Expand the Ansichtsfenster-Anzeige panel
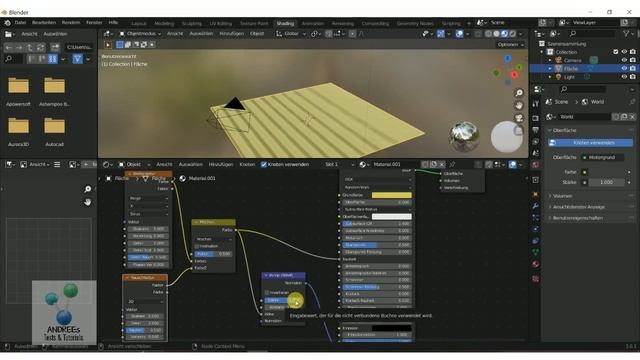The image size is (640, 360). (x=578, y=207)
